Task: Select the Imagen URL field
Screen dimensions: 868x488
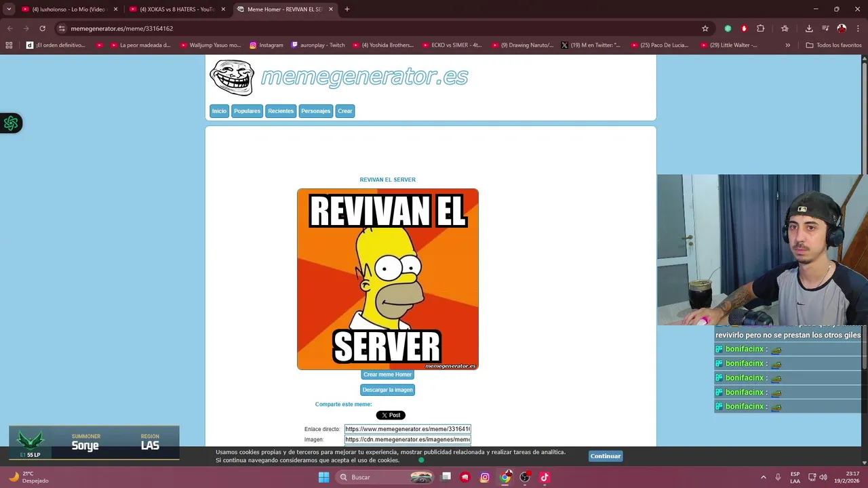Action: pyautogui.click(x=408, y=439)
